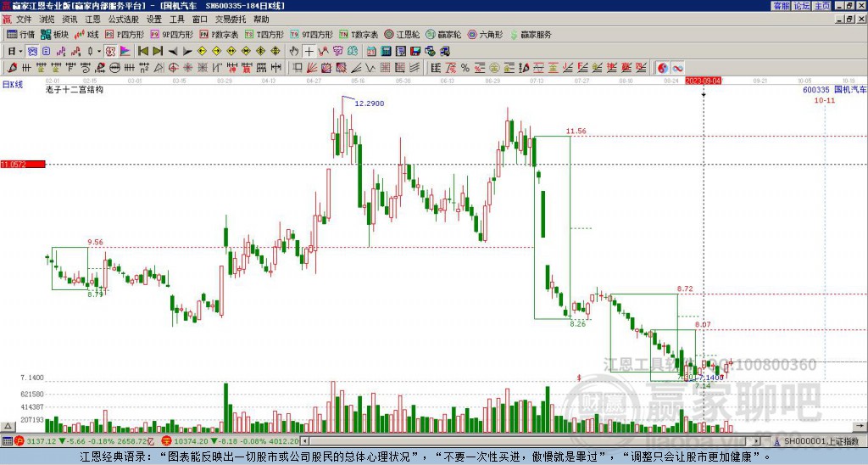This screenshot has width=868, height=465.
Task: Expand the candlestick style dropdown arrow
Action: pos(98,52)
